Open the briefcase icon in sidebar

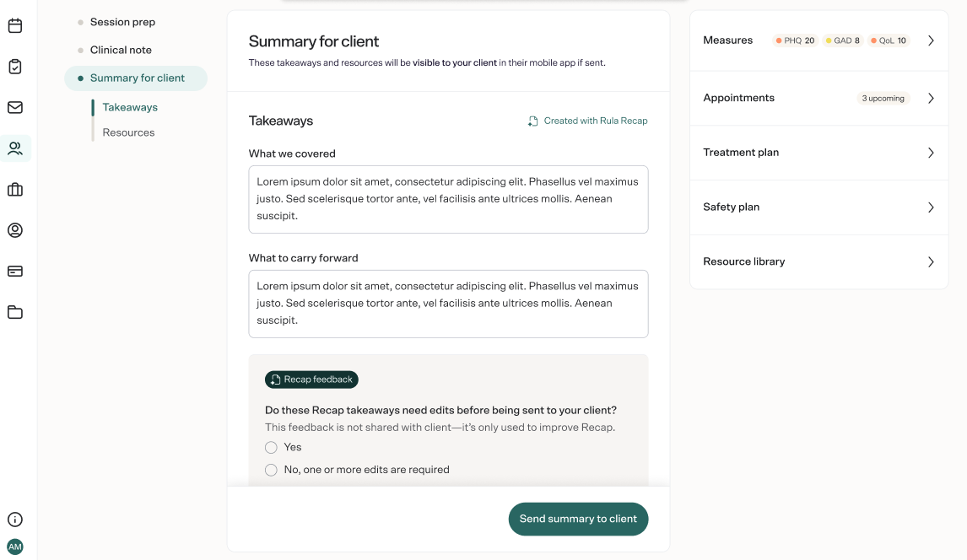(x=15, y=189)
